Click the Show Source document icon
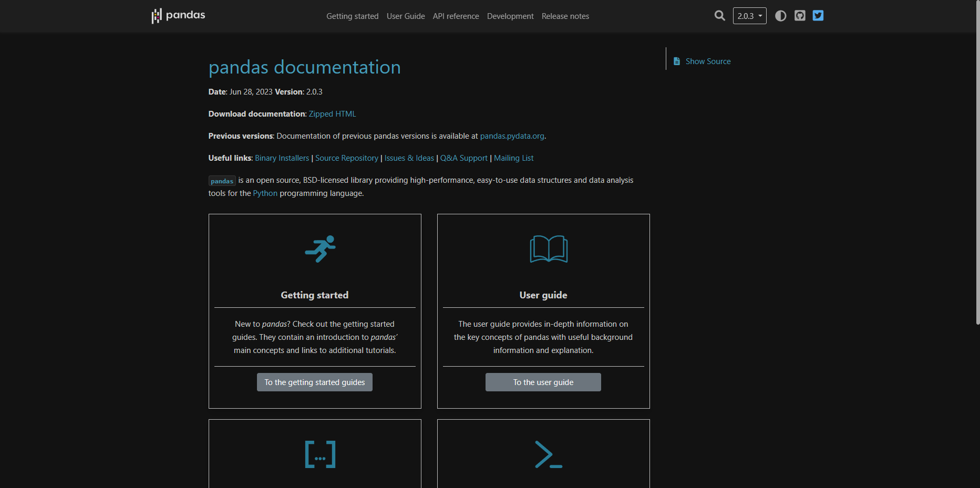Image resolution: width=980 pixels, height=488 pixels. (x=677, y=61)
